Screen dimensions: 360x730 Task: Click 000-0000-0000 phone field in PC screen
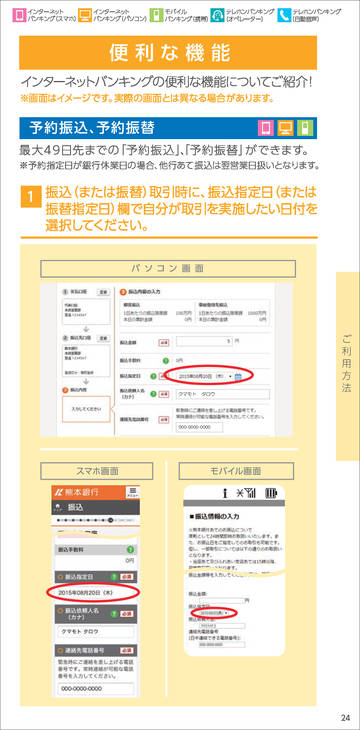pos(199,427)
